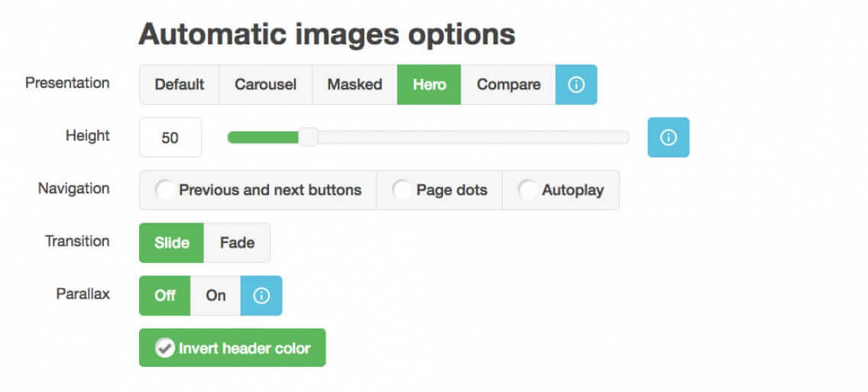Click the Height info icon
This screenshot has width=868, height=392.
tap(668, 138)
